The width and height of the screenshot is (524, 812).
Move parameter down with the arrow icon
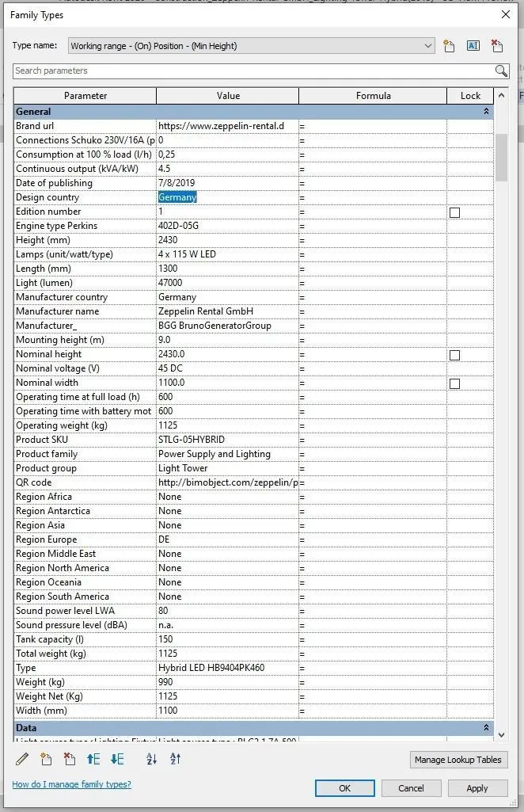(x=117, y=759)
